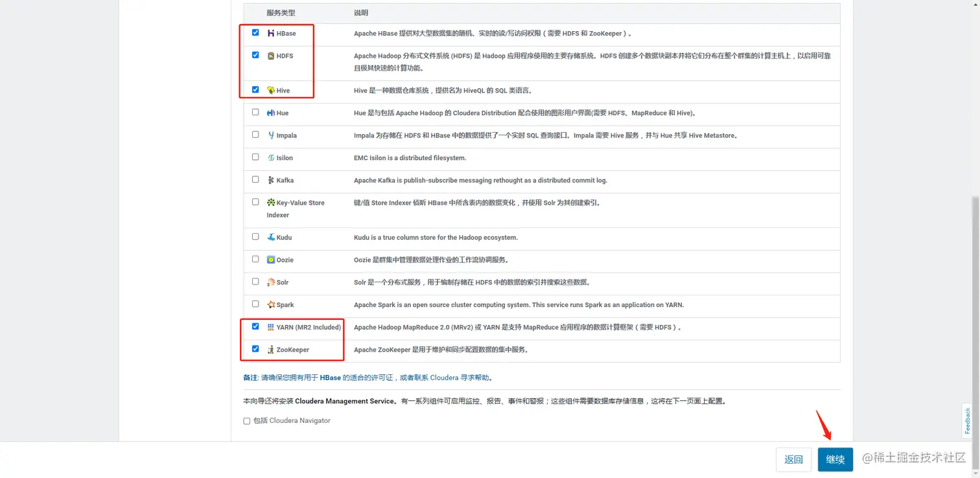Screen dimensions: 980x478
Task: Click the Hue label text
Action: click(282, 113)
